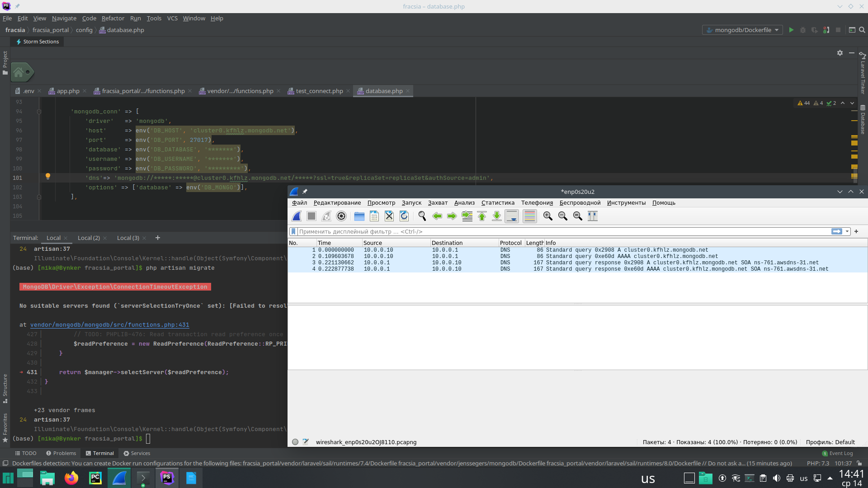
Task: Open Wireshark display filter history dropdown
Action: click(847, 232)
